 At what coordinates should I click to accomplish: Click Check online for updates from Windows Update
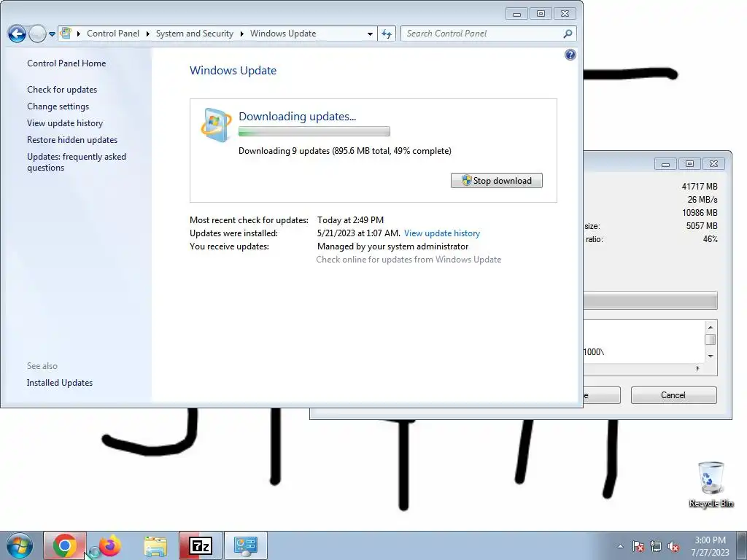click(x=409, y=260)
